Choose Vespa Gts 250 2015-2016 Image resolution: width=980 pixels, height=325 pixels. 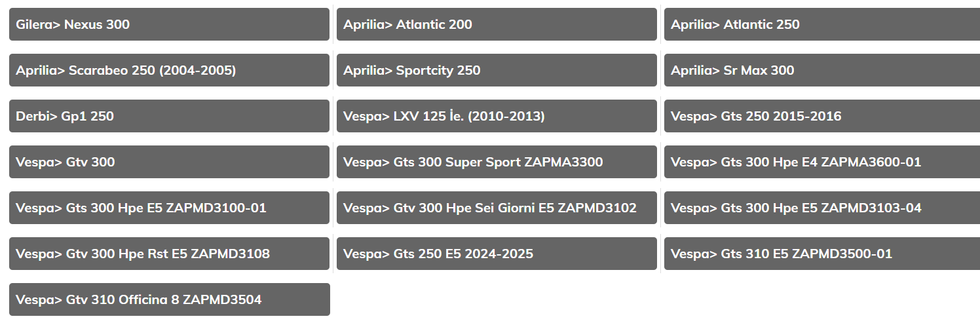(822, 116)
